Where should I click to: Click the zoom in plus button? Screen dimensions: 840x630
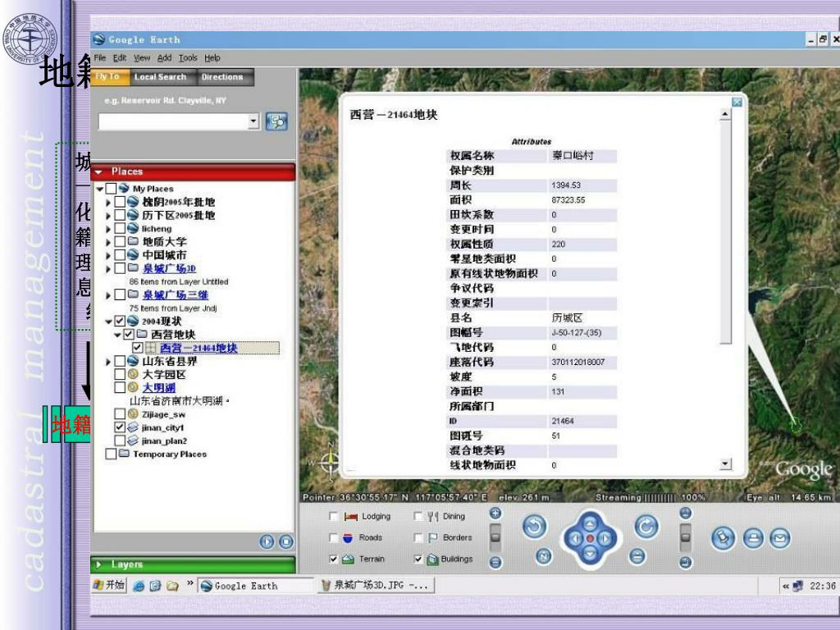pos(495,514)
